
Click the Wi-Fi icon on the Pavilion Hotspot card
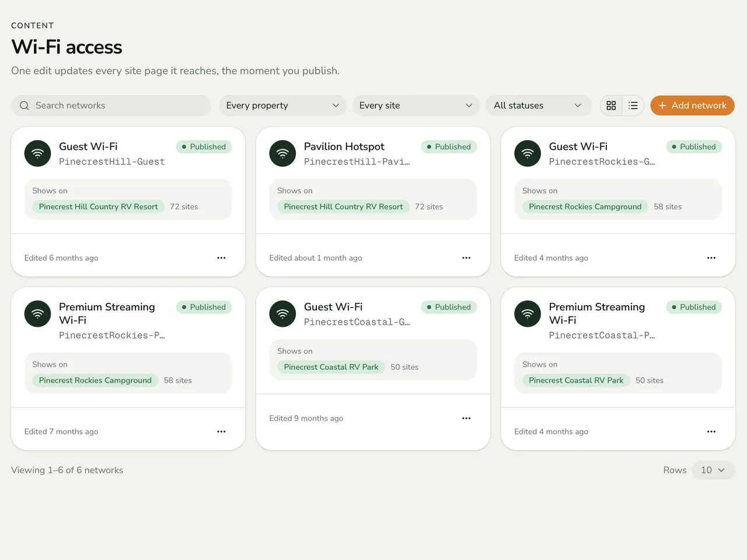(282, 153)
